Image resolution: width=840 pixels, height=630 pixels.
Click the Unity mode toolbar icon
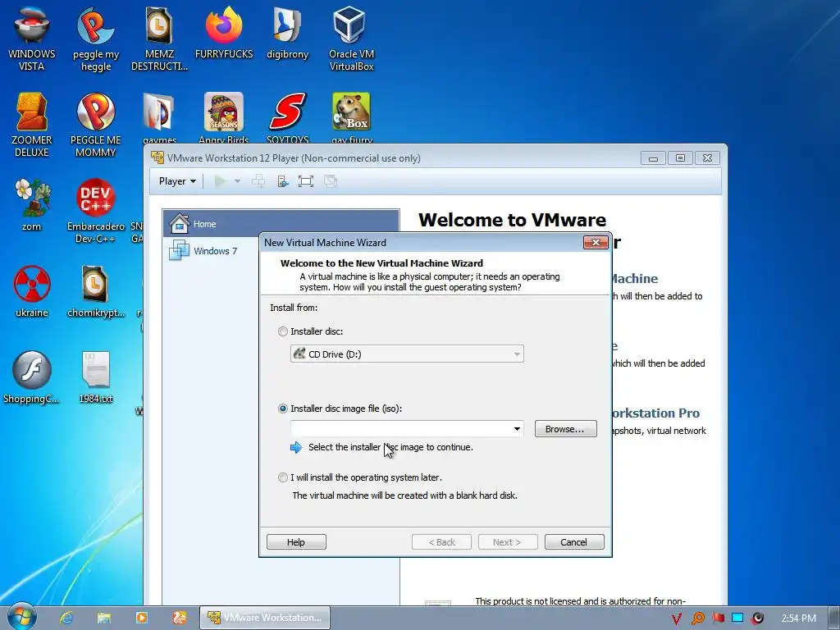(x=330, y=181)
